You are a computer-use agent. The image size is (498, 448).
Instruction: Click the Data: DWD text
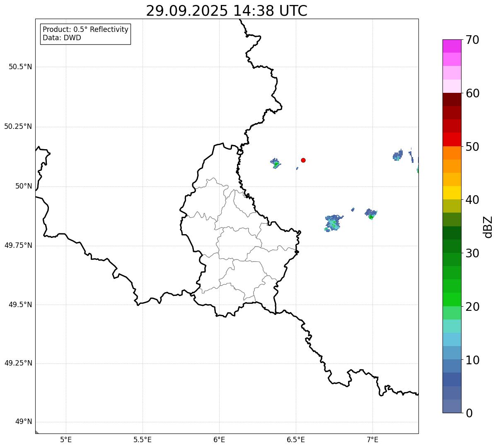pyautogui.click(x=62, y=38)
